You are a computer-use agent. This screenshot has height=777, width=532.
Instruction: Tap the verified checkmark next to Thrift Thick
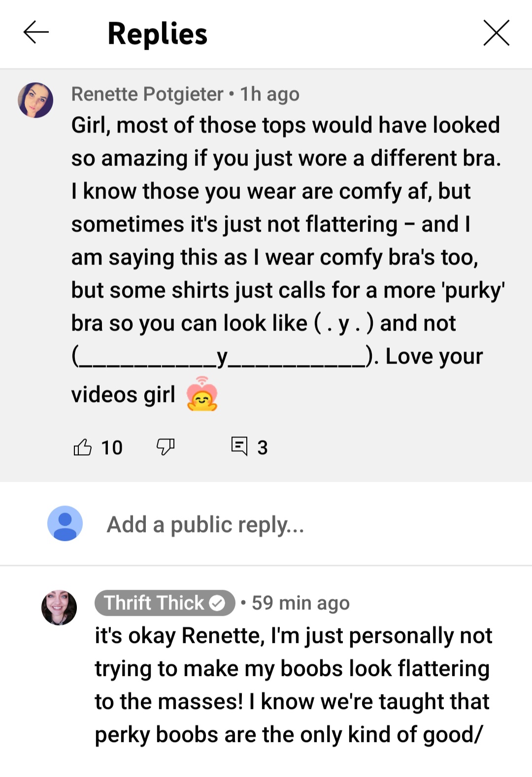point(217,603)
